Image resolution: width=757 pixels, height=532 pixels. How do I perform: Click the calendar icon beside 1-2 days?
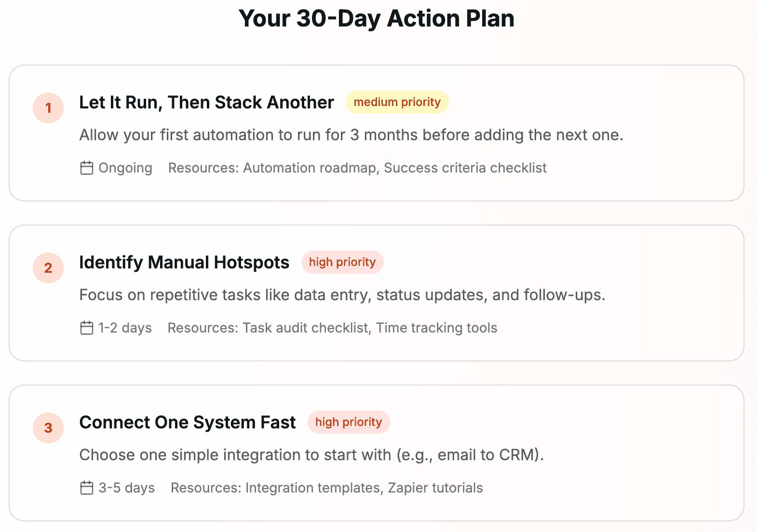pyautogui.click(x=86, y=328)
